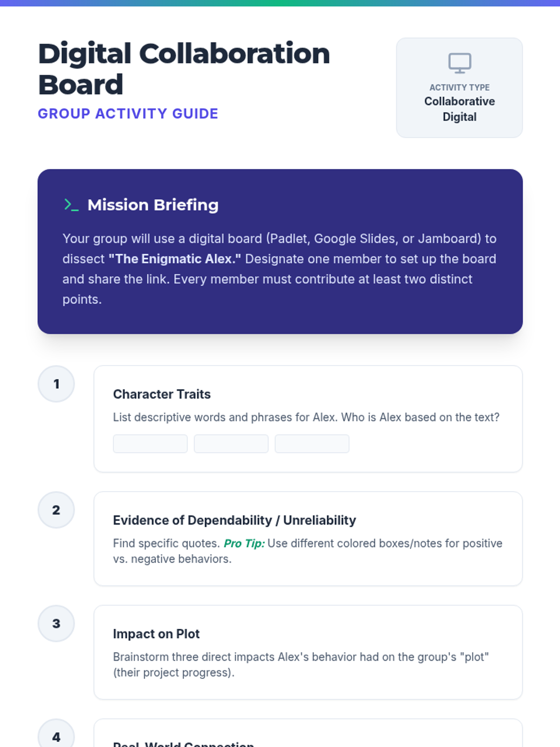This screenshot has width=560, height=747.
Task: Click the Real-World Connection card heading
Action: click(x=183, y=743)
